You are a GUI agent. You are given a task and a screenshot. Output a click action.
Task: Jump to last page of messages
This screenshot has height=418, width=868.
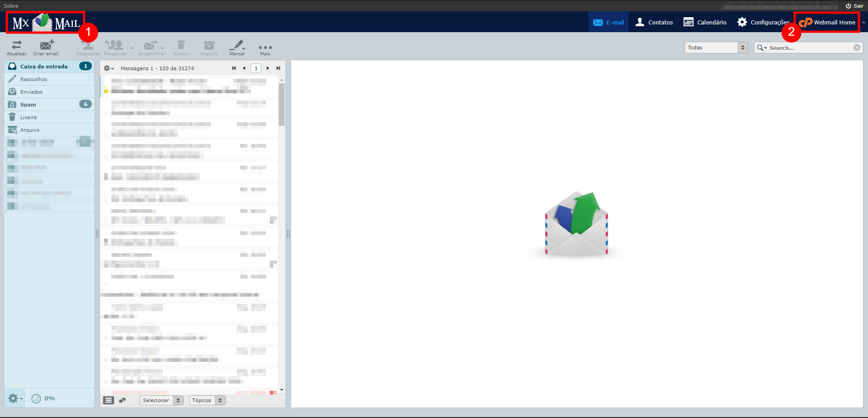[278, 68]
